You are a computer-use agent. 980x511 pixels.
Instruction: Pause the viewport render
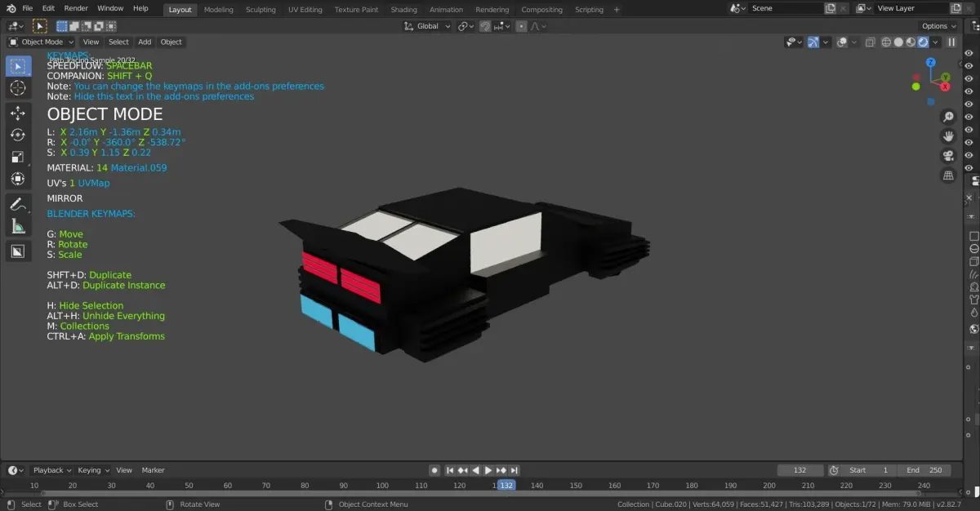[x=951, y=42]
